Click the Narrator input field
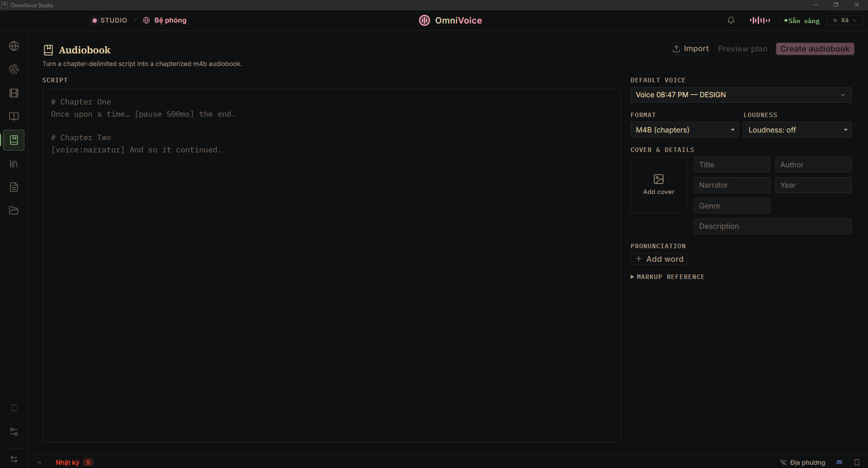This screenshot has height=468, width=868. pos(732,185)
